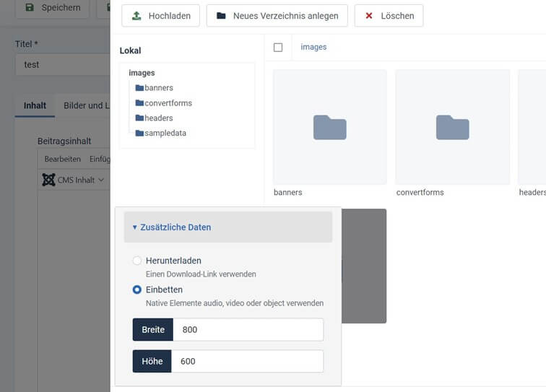Viewport: 546px width, 392px height.
Task: Open sampledata folder in the tree
Action: [x=165, y=133]
